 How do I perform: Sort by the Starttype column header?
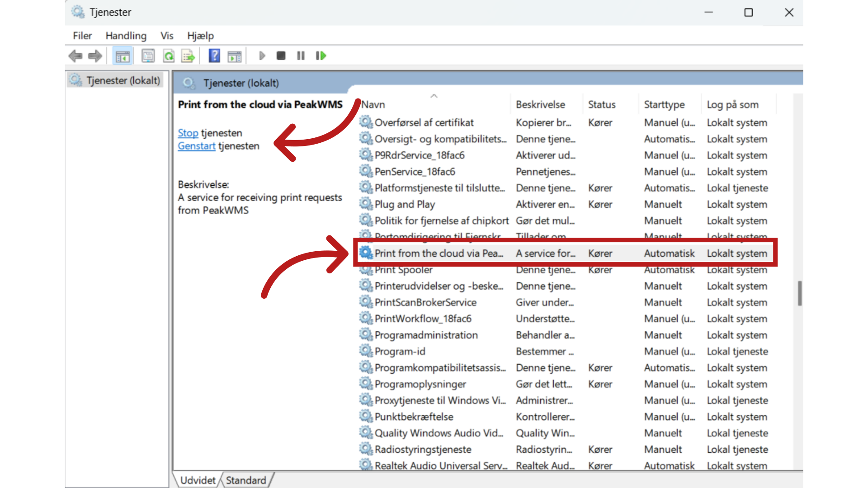coord(664,104)
